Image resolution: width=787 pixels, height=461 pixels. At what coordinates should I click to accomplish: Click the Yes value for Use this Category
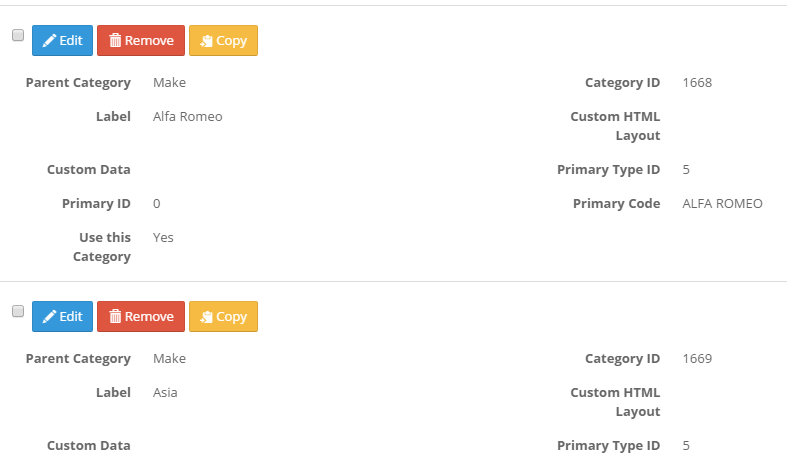pos(163,238)
